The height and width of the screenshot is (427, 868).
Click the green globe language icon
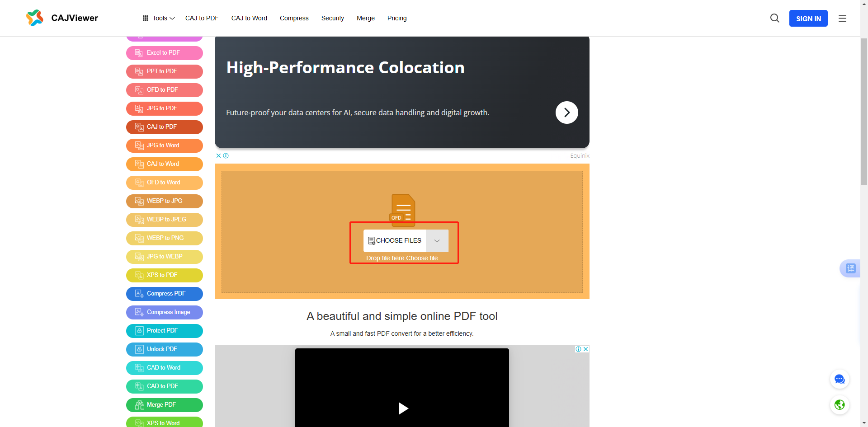pos(840,404)
